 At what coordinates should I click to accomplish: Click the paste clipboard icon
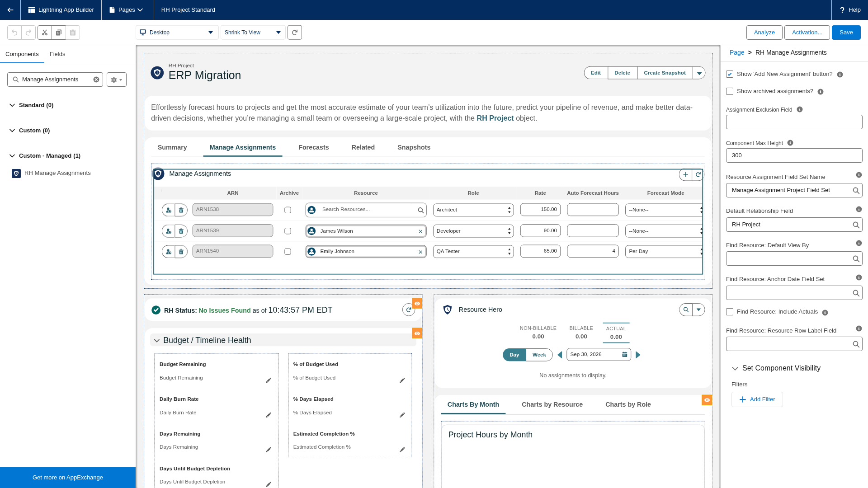point(73,33)
